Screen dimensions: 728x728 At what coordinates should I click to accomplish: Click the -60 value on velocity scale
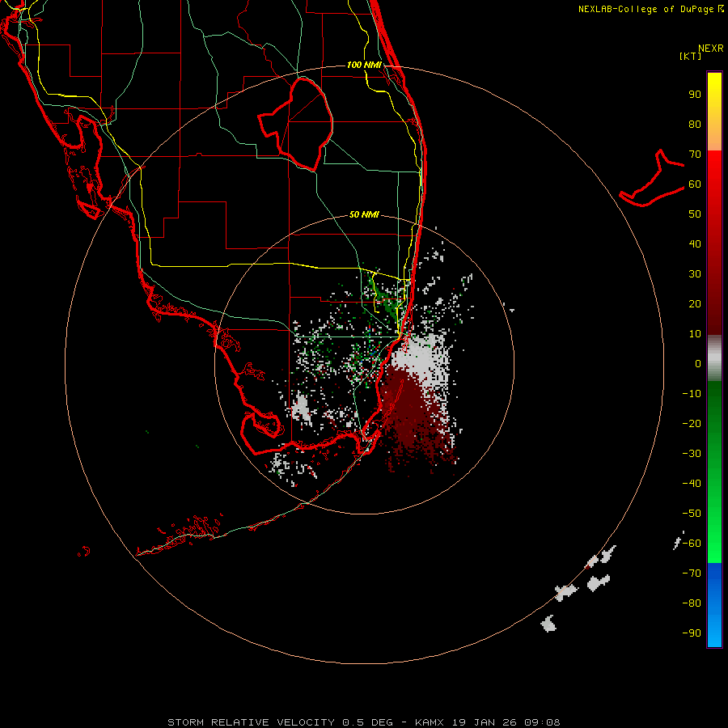[x=692, y=544]
